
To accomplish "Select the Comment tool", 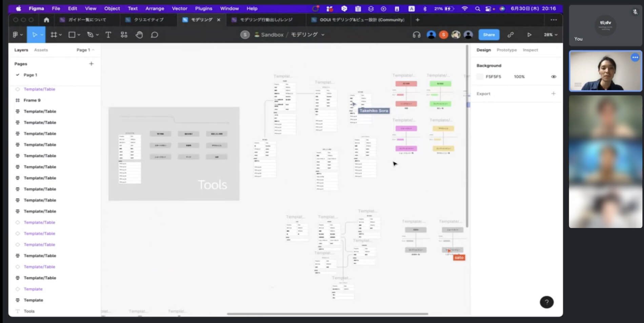I will pos(155,35).
